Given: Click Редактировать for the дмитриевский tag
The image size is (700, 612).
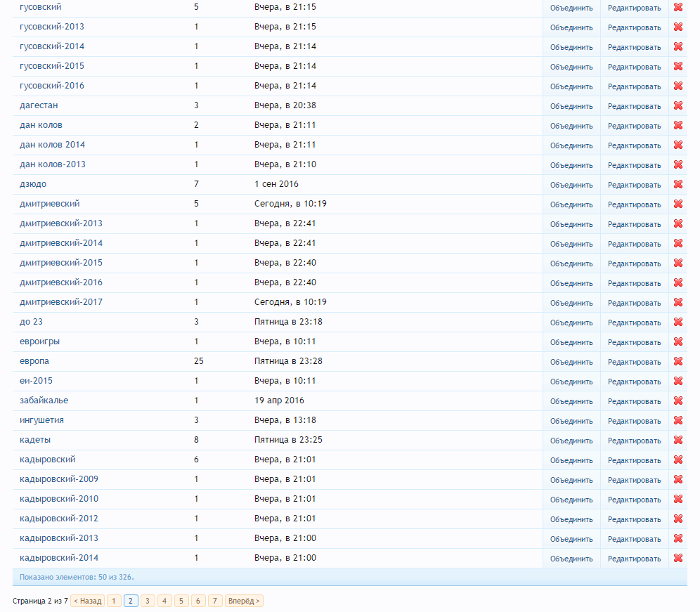Looking at the screenshot, I should point(634,204).
